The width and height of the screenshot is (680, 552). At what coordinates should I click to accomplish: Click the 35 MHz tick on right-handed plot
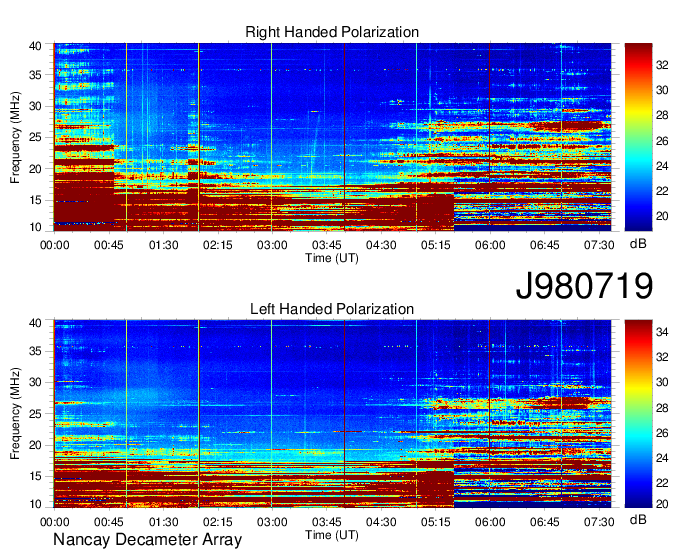tap(35, 75)
